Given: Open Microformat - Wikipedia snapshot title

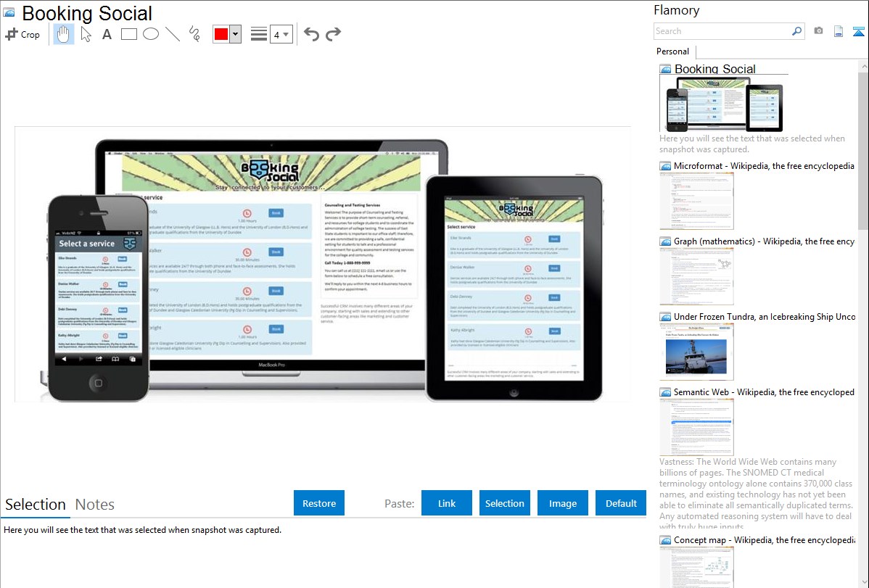Looking at the screenshot, I should tap(764, 166).
